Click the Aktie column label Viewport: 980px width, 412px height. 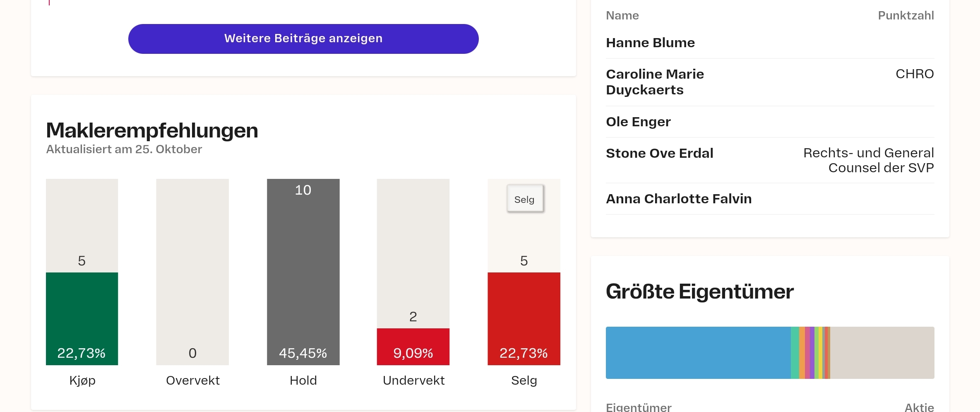921,407
